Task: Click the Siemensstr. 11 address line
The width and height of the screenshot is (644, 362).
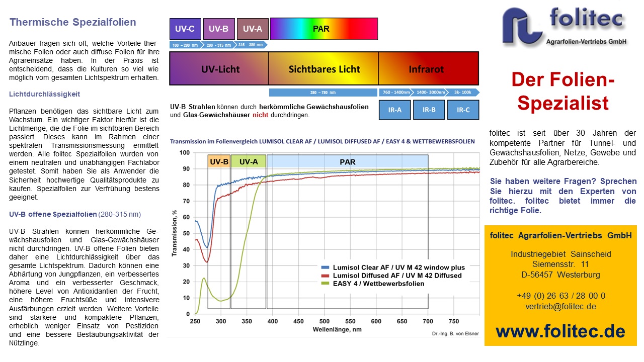Action: pos(560,264)
